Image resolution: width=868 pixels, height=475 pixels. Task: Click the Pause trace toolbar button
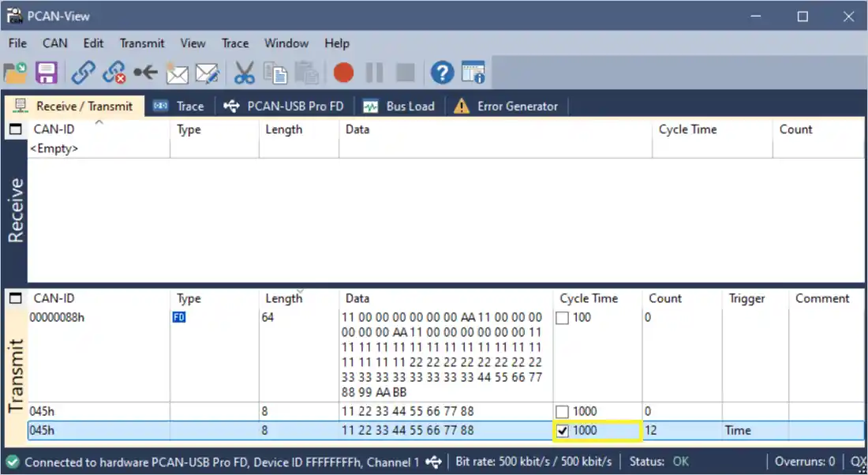pyautogui.click(x=374, y=73)
